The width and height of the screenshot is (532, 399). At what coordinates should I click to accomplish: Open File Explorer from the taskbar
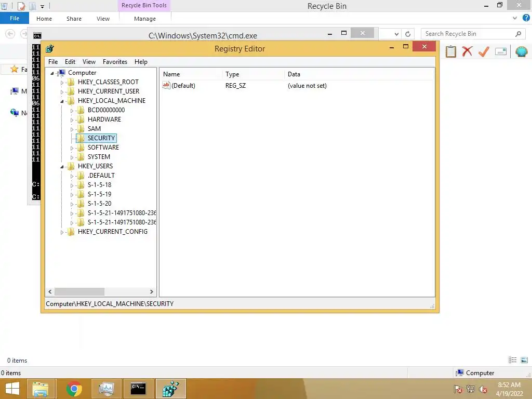tap(41, 389)
